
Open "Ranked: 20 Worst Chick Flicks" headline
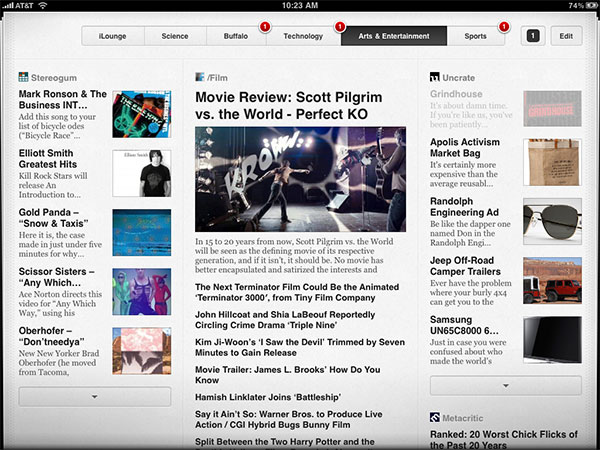tap(504, 440)
